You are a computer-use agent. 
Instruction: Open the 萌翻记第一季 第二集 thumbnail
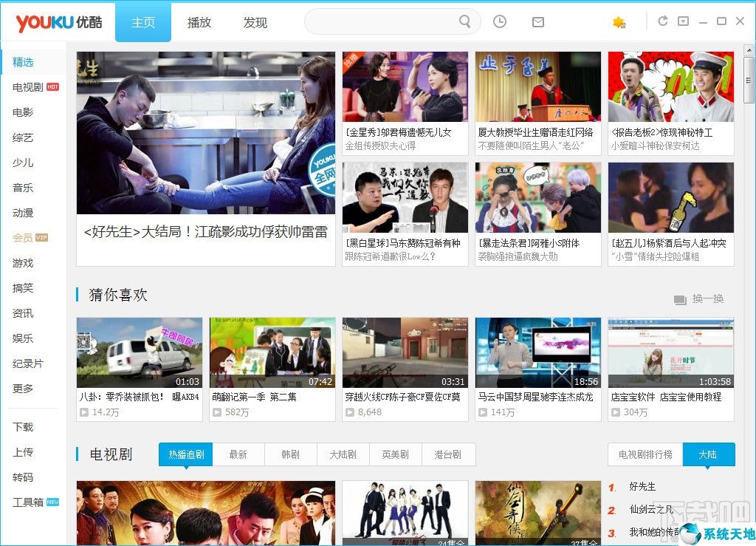tap(272, 352)
